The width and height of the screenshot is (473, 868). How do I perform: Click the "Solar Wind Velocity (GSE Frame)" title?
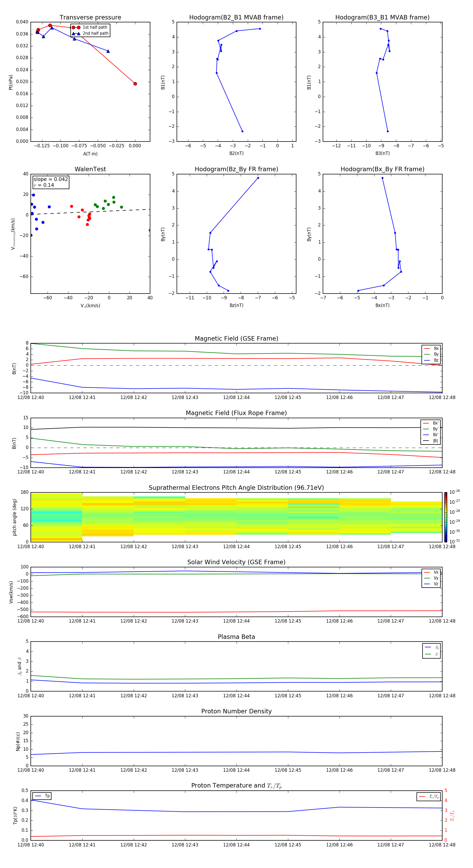click(236, 562)
